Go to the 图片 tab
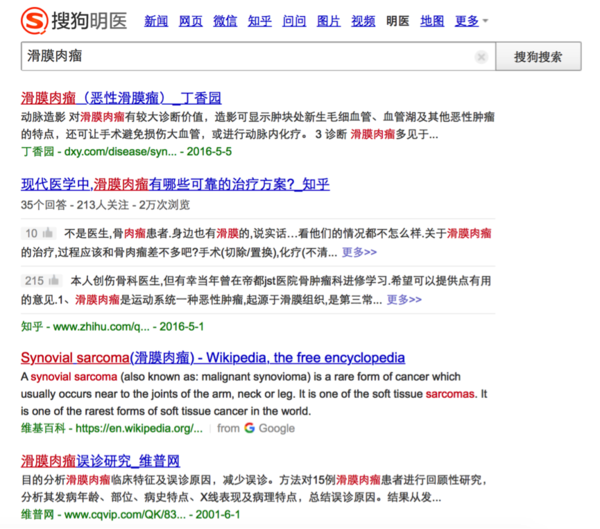 (x=328, y=21)
